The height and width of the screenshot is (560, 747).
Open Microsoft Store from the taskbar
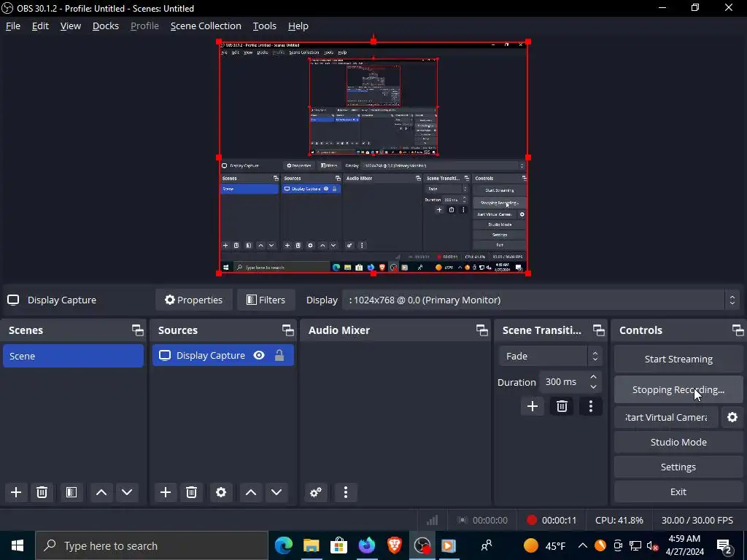tap(338, 545)
